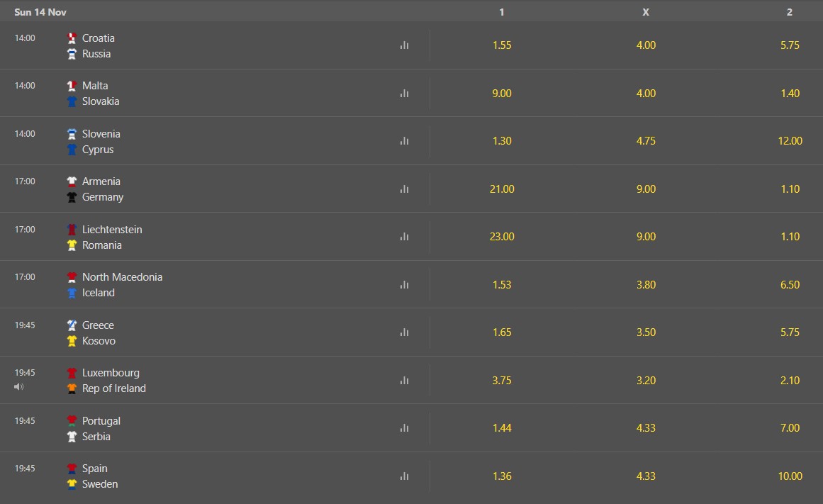The height and width of the screenshot is (504, 823).
Task: Click audio speaker icon under Luxembourg match time
Action: (x=19, y=387)
